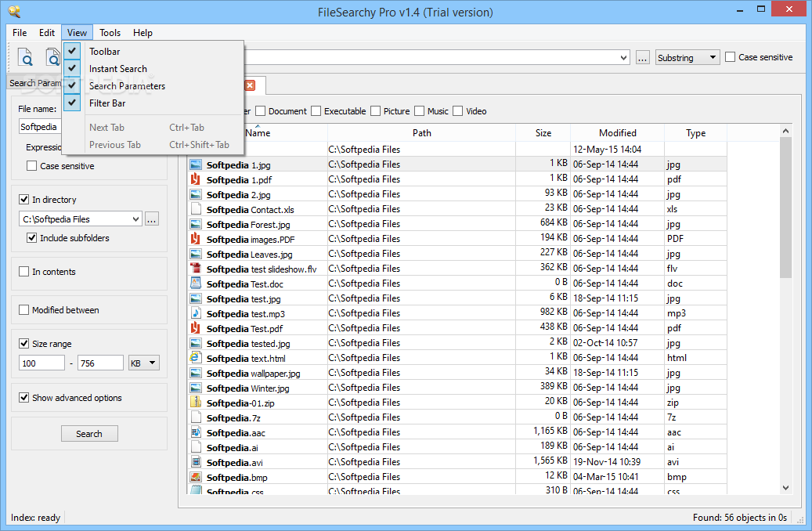Click the bitmap icon of Softpedia.bmp
The width and height of the screenshot is (812, 531).
(196, 477)
